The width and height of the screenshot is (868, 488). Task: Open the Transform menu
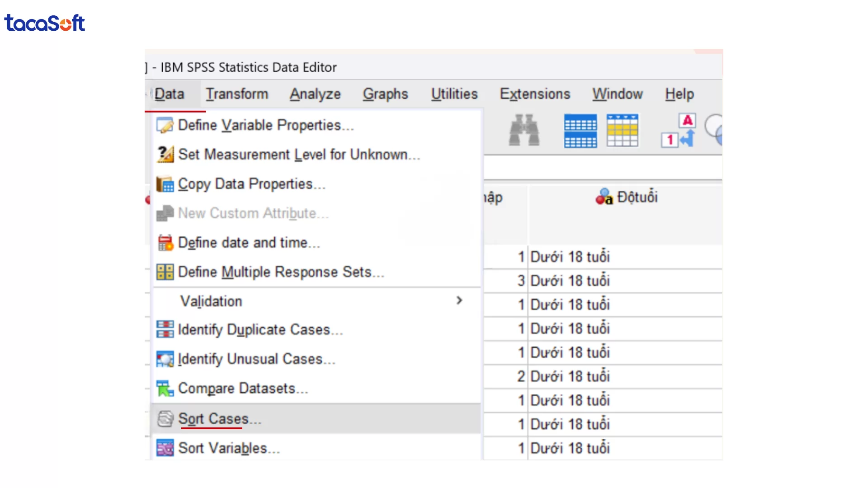click(x=237, y=94)
